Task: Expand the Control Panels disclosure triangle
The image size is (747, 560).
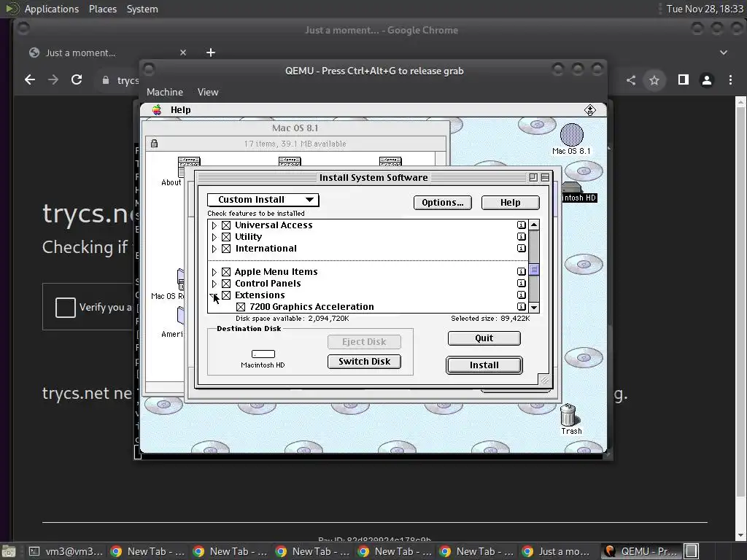Action: click(x=214, y=284)
